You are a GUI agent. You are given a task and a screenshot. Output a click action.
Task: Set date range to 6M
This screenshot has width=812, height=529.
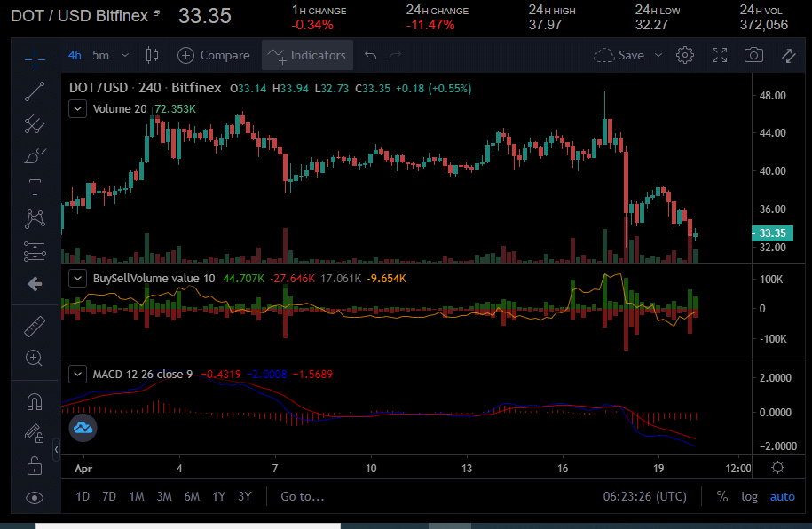(192, 497)
